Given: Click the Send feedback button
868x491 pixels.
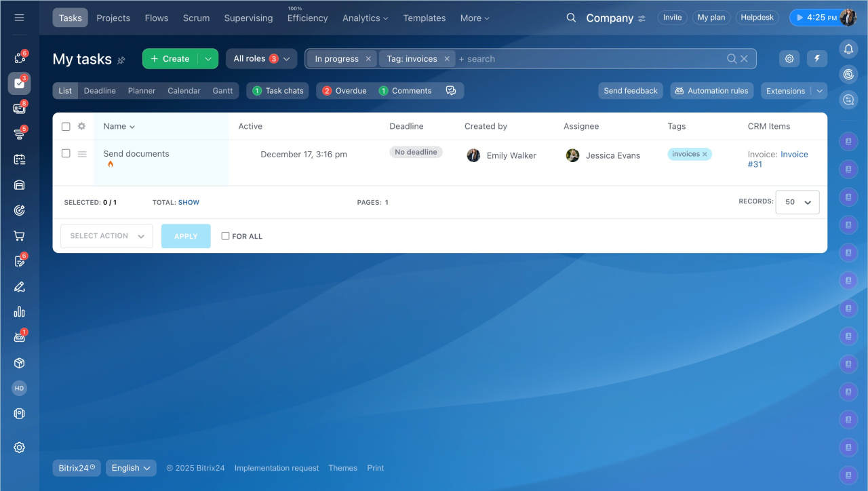Looking at the screenshot, I should pyautogui.click(x=630, y=91).
